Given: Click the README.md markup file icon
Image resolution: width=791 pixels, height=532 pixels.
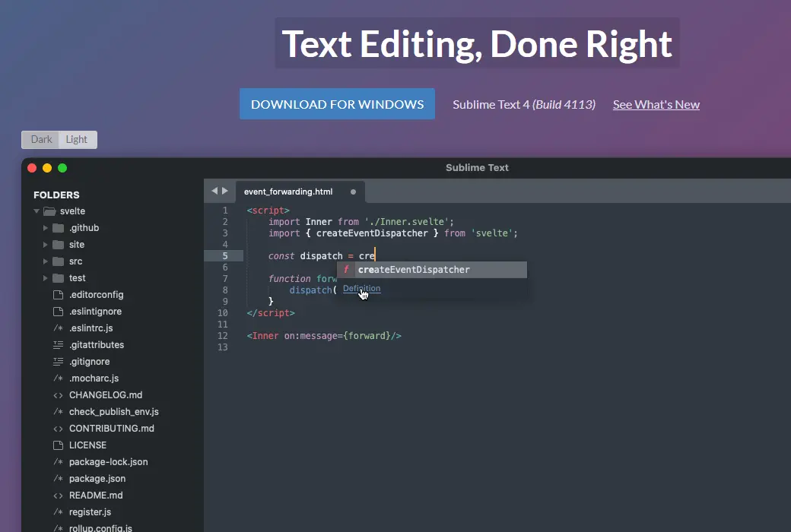Looking at the screenshot, I should coord(59,496).
